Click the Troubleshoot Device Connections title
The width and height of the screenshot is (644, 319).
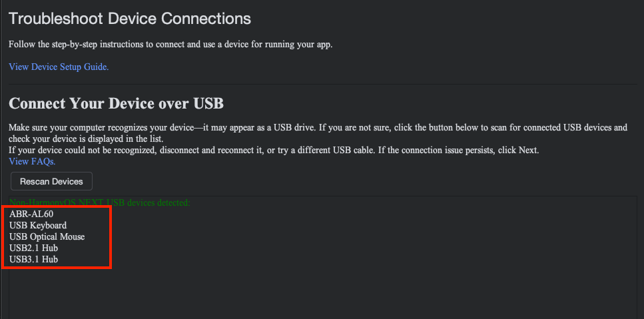click(x=130, y=19)
